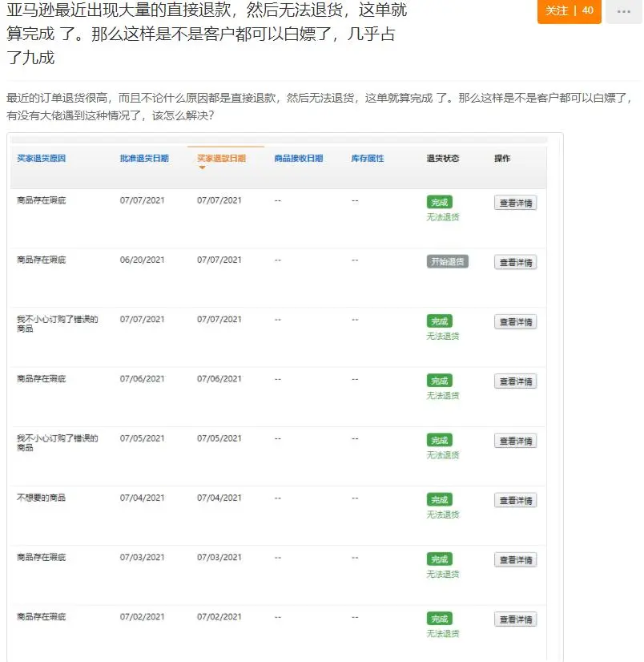Viewport: 644px width, 662px height.
Task: Open the "..." more options menu
Action: (x=626, y=12)
